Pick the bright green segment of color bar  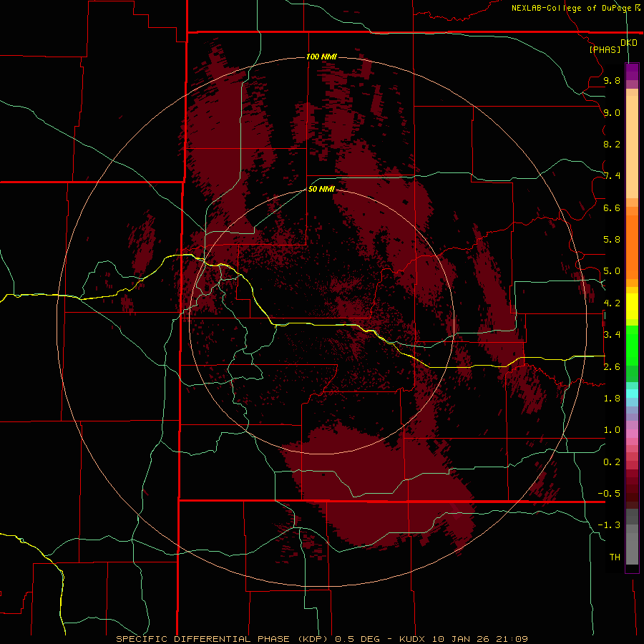pyautogui.click(x=632, y=346)
